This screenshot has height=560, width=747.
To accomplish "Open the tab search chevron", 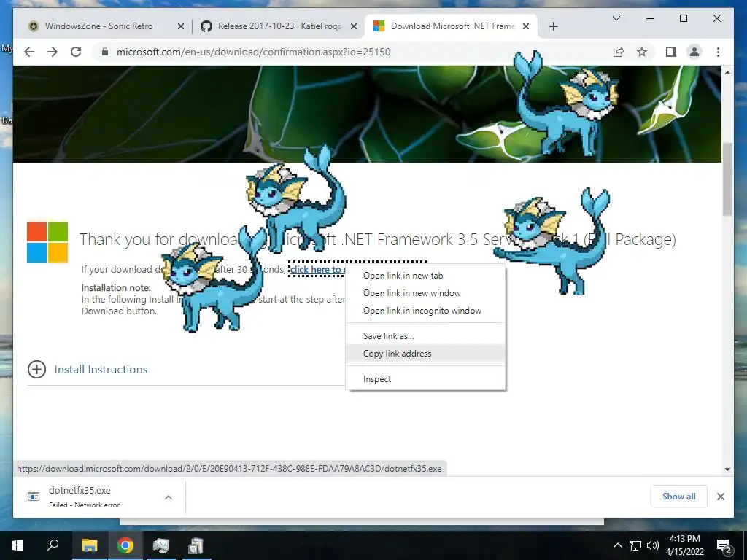I will (x=616, y=18).
